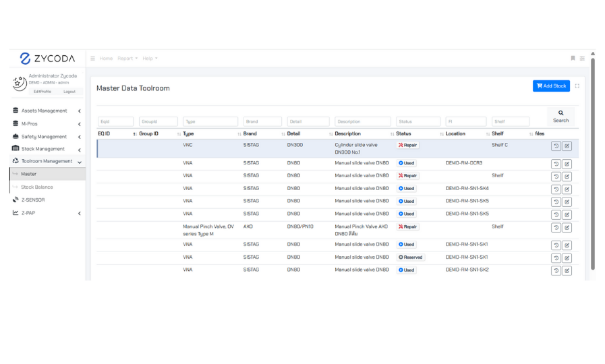Go to the Home menu item

click(106, 59)
